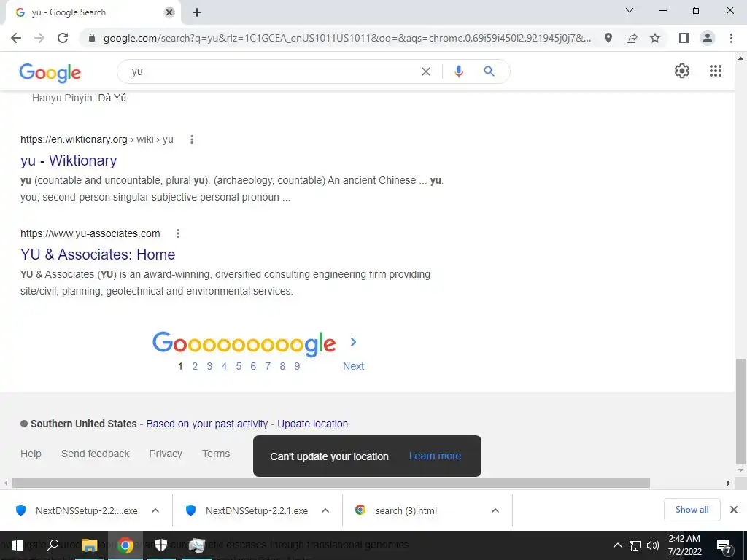
Task: Close the downloads bar
Action: click(734, 510)
